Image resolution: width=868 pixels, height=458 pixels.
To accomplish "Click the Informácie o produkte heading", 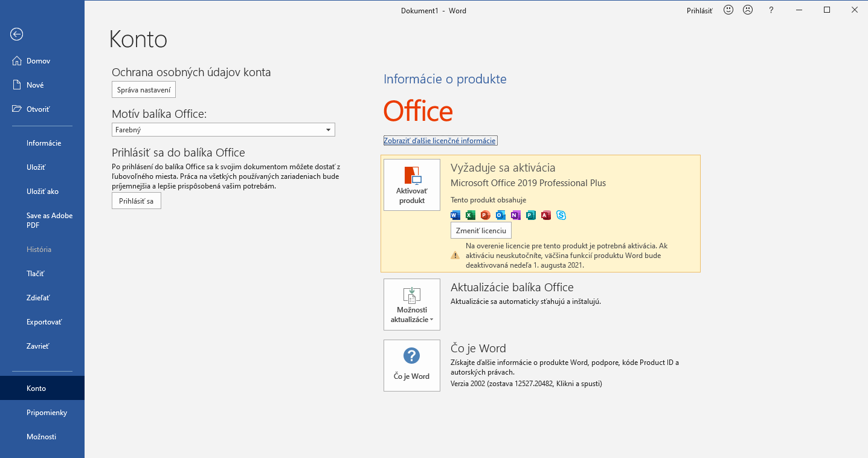I will click(445, 79).
